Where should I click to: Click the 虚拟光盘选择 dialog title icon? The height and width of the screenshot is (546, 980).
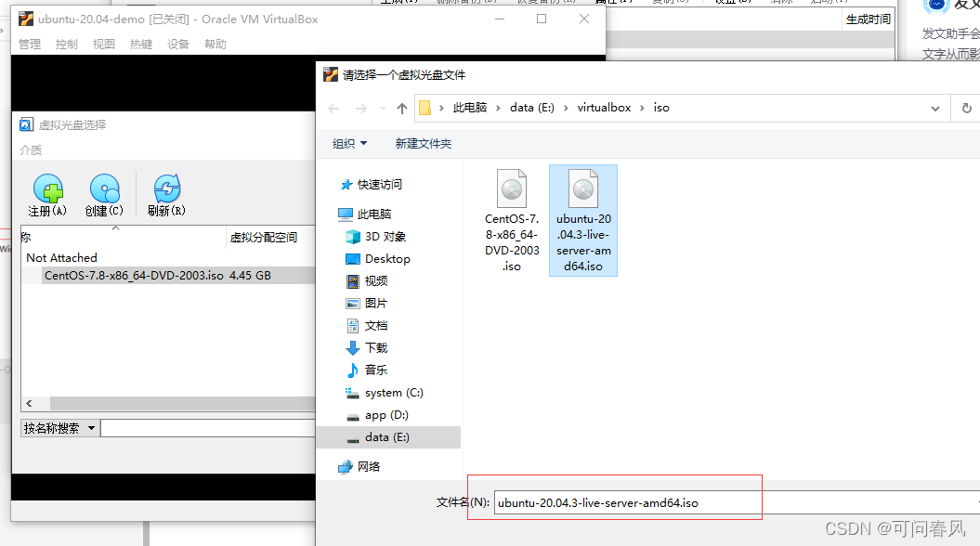[x=26, y=125]
